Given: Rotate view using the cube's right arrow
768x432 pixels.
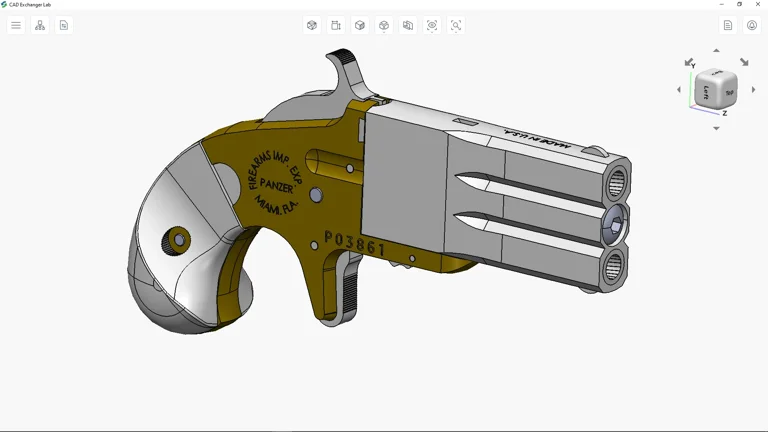Looking at the screenshot, I should point(754,90).
